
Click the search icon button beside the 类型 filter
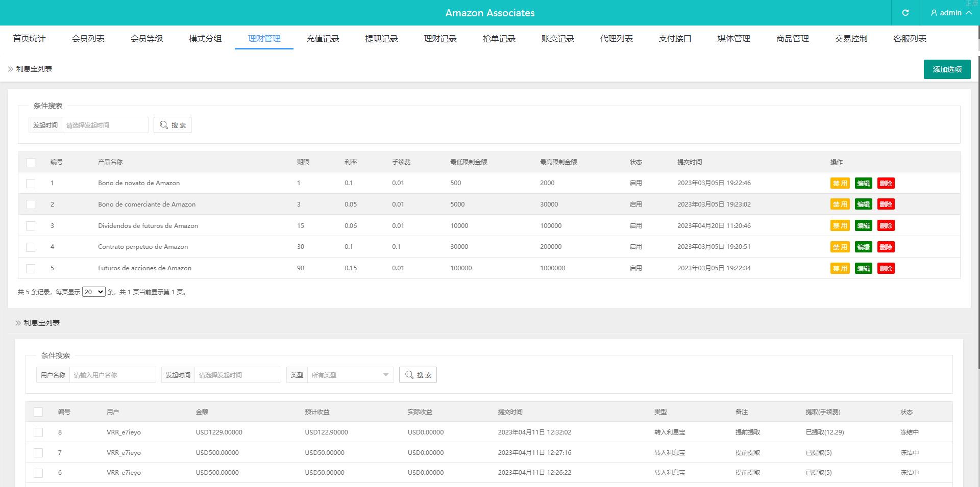point(418,375)
